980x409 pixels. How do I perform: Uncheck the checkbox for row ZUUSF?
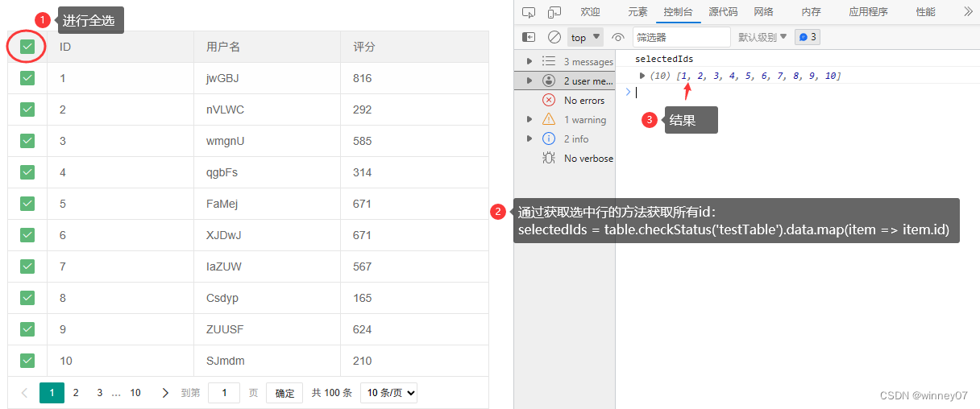[27, 329]
